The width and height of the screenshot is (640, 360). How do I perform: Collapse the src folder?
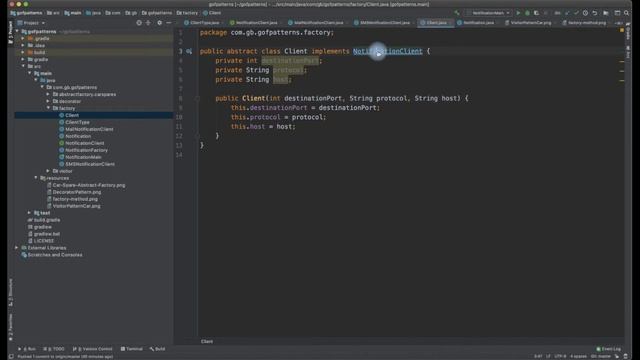23,66
